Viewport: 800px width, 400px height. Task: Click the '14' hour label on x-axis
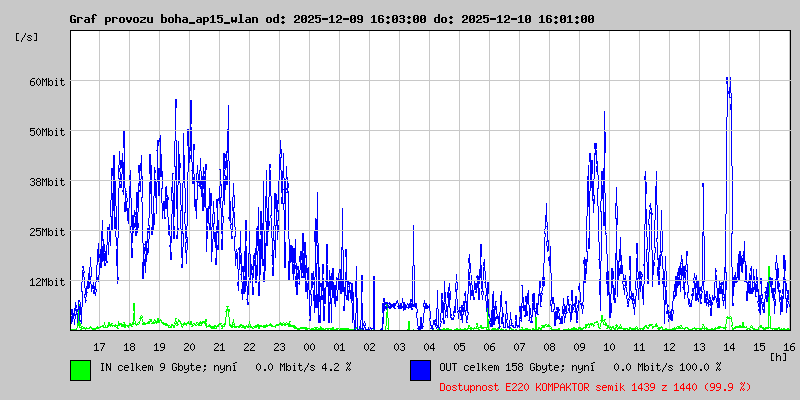(730, 347)
